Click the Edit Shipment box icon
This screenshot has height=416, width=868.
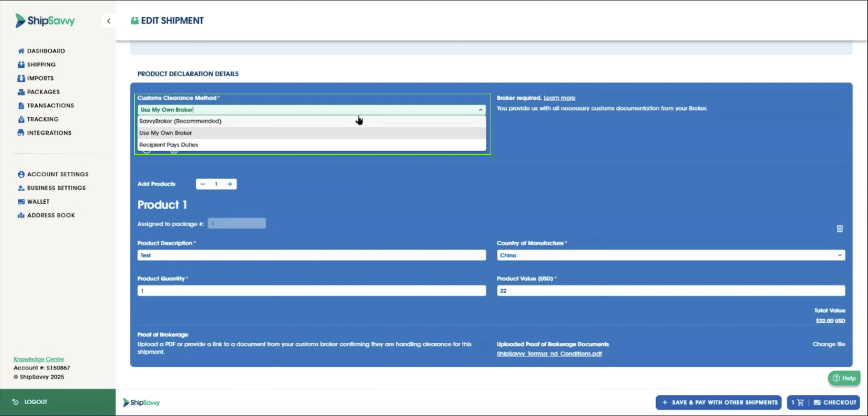coord(134,21)
